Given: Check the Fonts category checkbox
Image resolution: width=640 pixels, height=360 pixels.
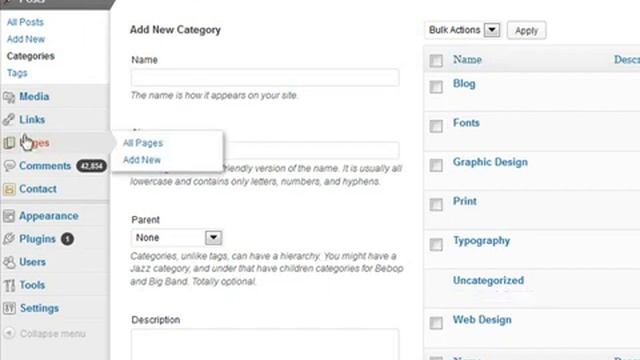Looking at the screenshot, I should (x=436, y=126).
